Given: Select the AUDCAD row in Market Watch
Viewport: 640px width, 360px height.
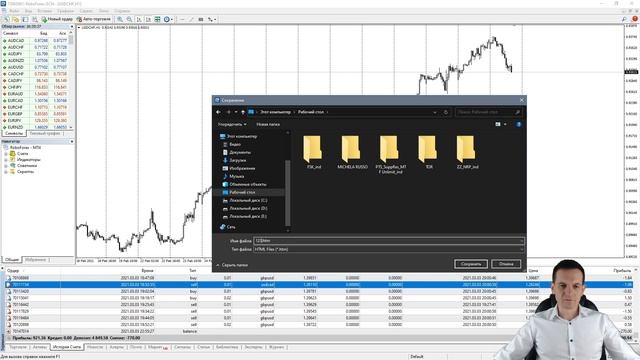Looking at the screenshot, I should point(34,41).
